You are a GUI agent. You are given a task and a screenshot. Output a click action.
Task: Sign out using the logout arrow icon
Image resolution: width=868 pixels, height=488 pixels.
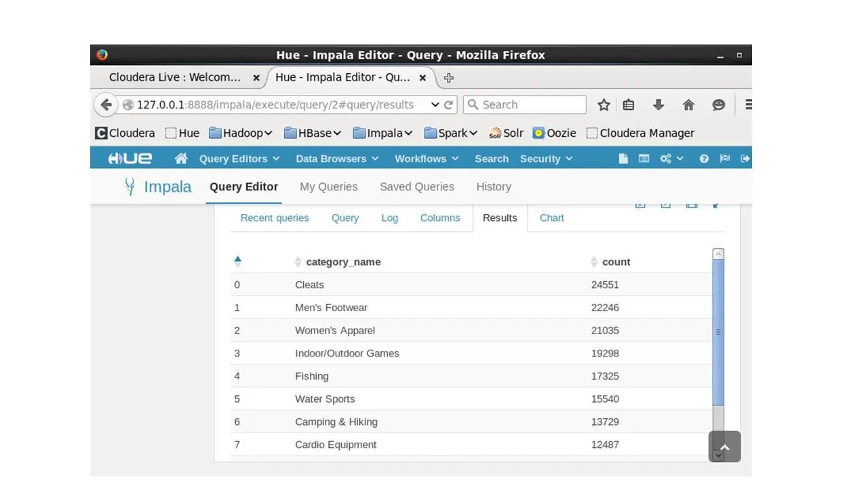pos(745,159)
